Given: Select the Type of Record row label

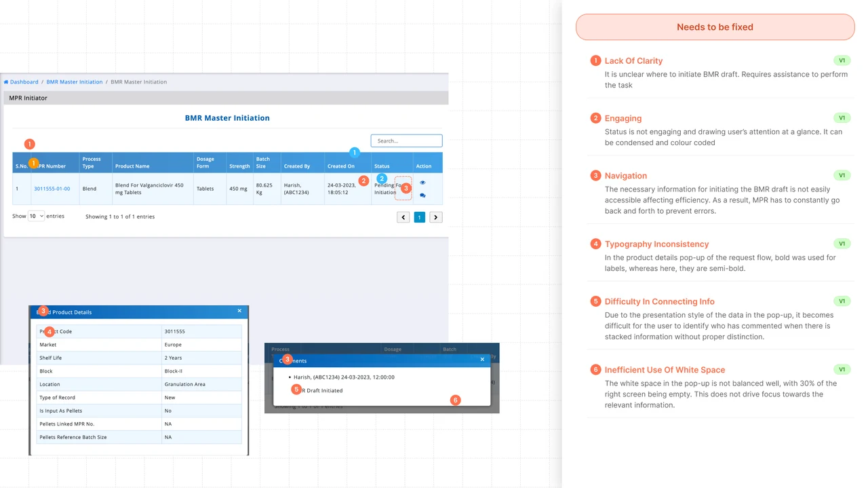Looking at the screenshot, I should click(x=57, y=398).
